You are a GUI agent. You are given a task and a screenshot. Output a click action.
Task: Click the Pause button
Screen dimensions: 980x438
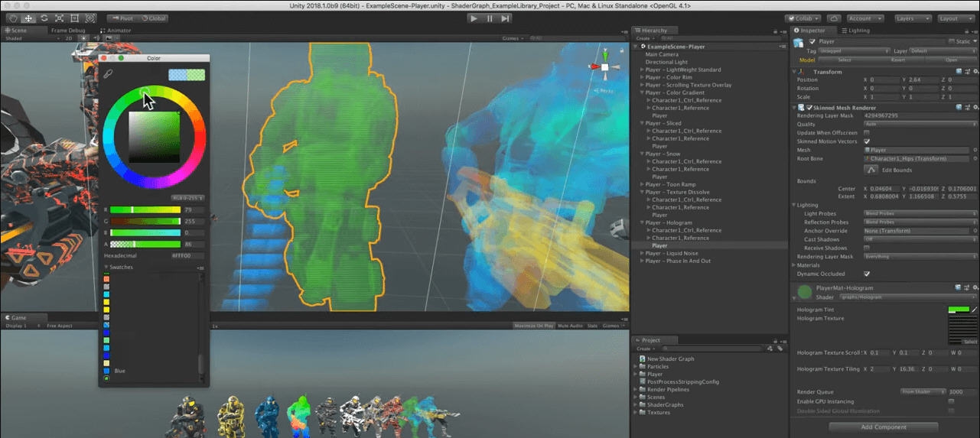(490, 18)
